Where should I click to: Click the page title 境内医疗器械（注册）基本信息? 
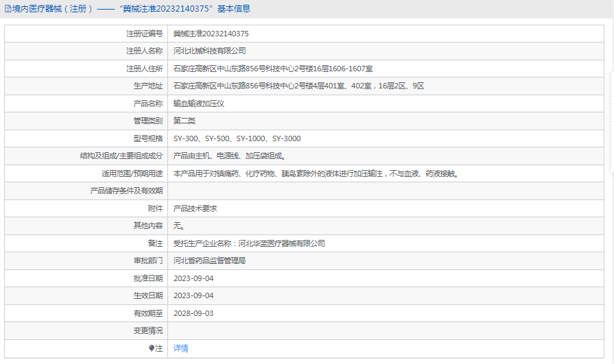(131, 9)
